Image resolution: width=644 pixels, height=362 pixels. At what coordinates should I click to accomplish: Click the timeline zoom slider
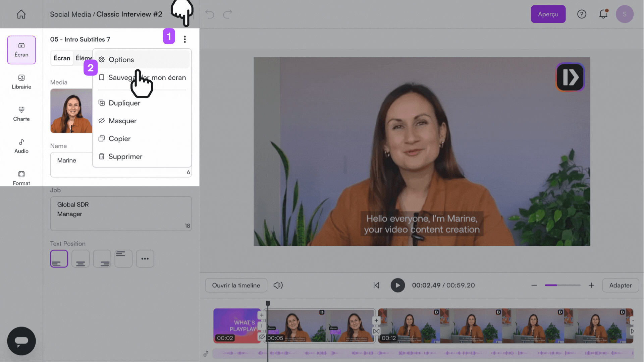[x=562, y=285]
